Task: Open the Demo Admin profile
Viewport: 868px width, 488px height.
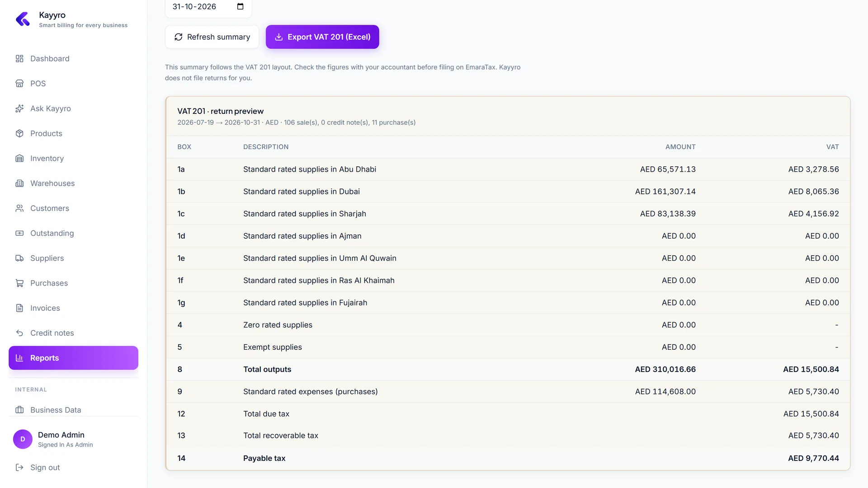Action: 73,439
